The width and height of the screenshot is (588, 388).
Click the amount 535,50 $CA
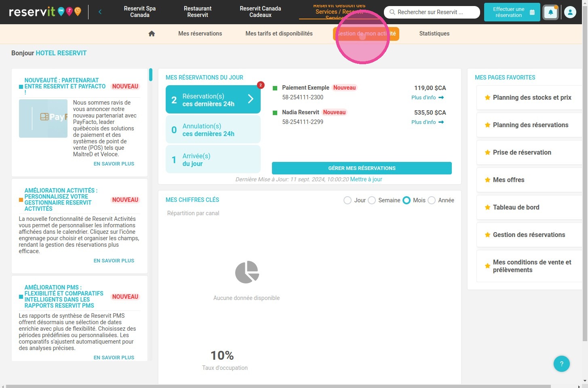click(x=430, y=113)
